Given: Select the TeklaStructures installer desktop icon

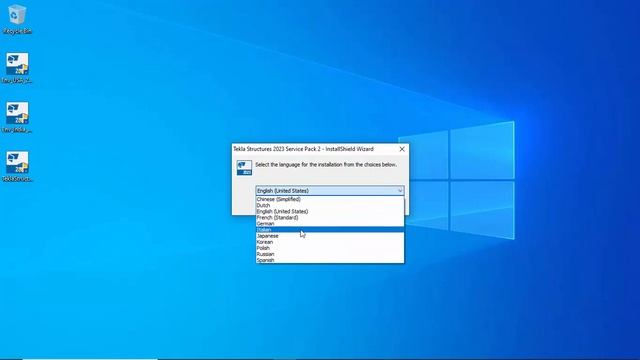Looking at the screenshot, I should pyautogui.click(x=17, y=166).
